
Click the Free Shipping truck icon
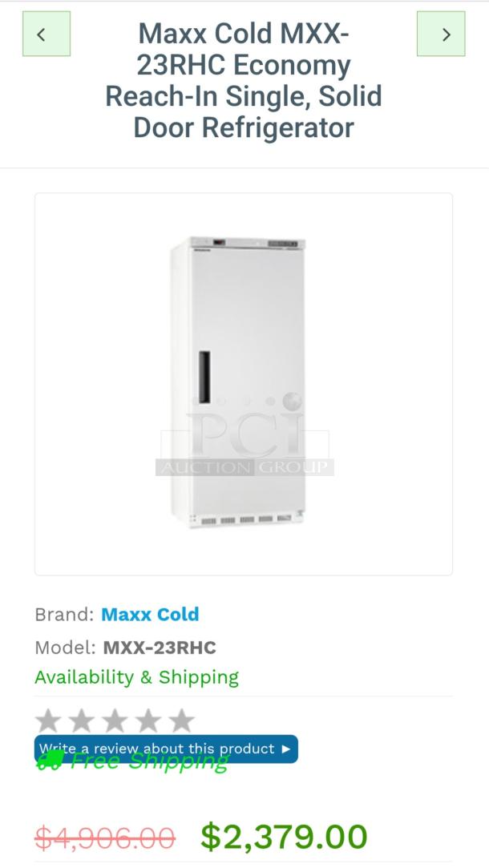pos(50,760)
